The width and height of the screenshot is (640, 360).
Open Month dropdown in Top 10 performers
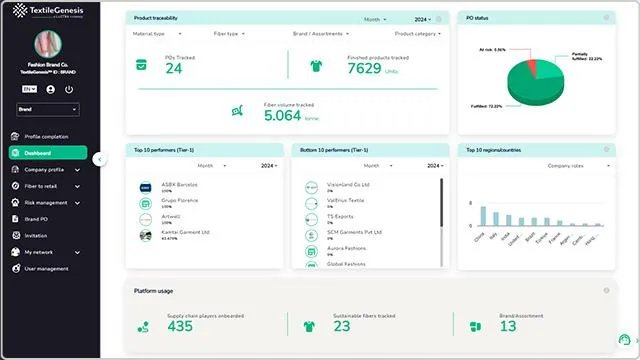coord(212,166)
